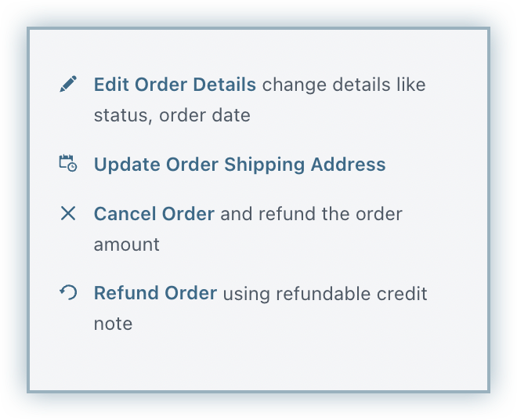
Task: Click the empty area below the Refund Order note
Action: tap(258, 362)
